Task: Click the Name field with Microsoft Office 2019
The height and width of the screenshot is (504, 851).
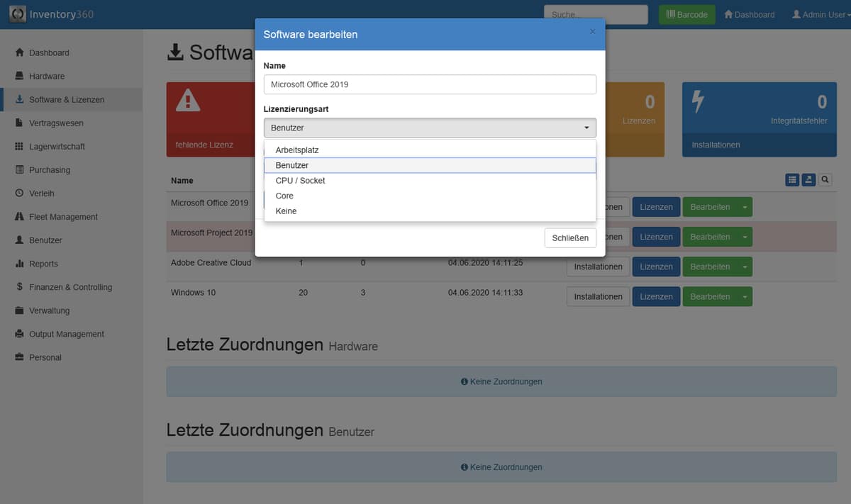Action: [429, 84]
